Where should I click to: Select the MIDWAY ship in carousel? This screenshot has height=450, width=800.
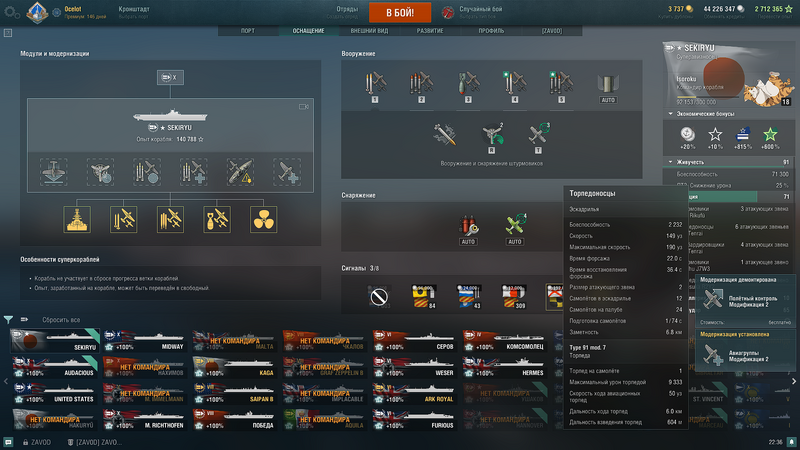144,341
